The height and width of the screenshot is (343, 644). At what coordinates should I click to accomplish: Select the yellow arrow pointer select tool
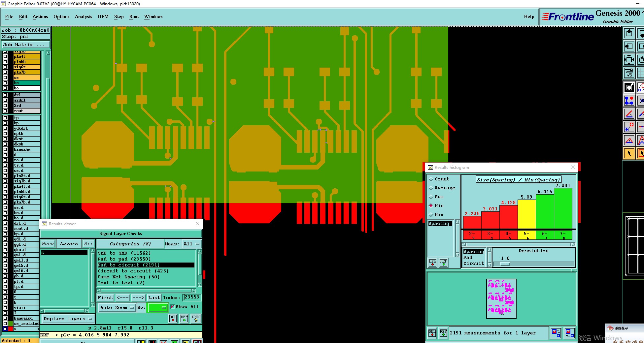coord(629,153)
